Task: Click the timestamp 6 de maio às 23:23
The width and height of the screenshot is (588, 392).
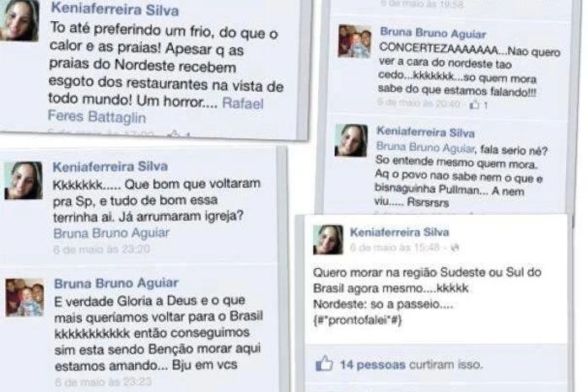Action: [103, 382]
